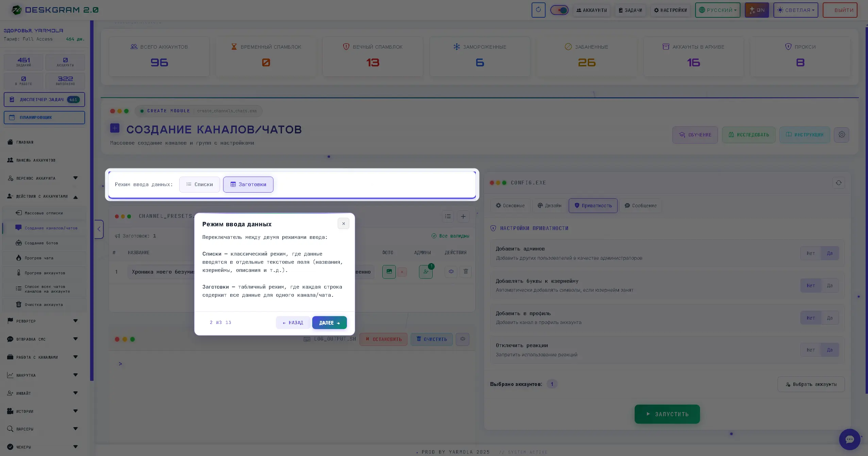Click the admins add-user icon
This screenshot has height=456, width=868.
pyautogui.click(x=426, y=272)
